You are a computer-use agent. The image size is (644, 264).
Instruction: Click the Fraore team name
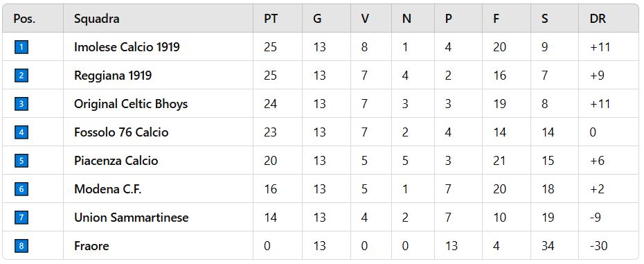pos(91,246)
